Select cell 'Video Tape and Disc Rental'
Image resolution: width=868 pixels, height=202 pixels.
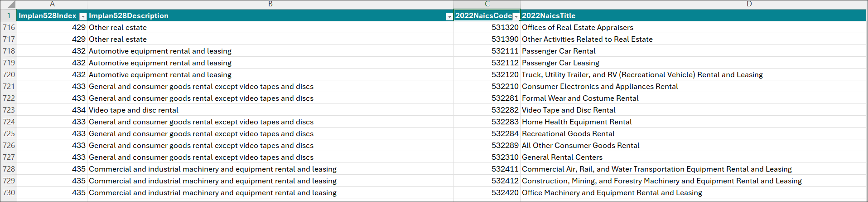693,110
